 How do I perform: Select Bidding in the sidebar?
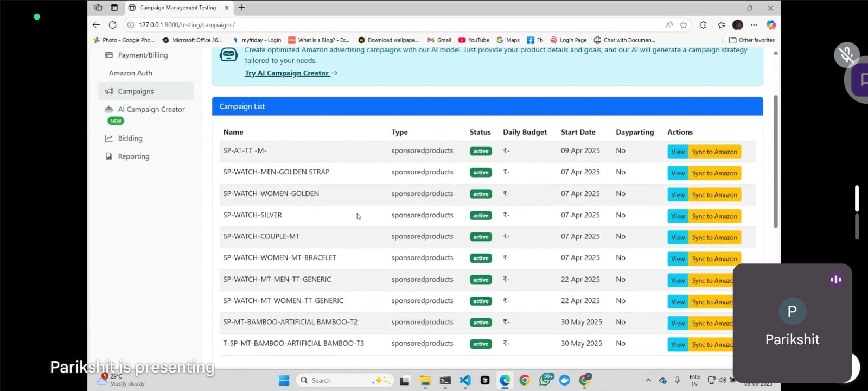tap(130, 138)
